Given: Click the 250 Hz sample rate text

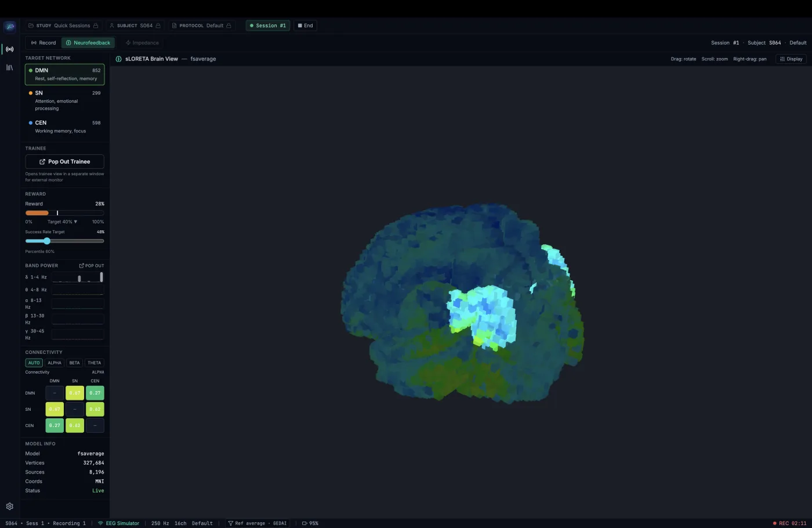Looking at the screenshot, I should (x=160, y=523).
